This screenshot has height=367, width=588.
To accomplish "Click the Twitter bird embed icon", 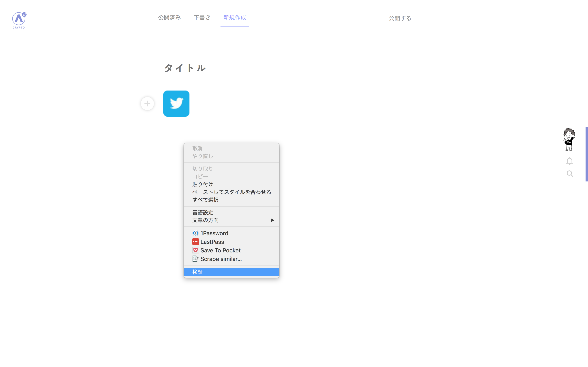I will point(176,104).
